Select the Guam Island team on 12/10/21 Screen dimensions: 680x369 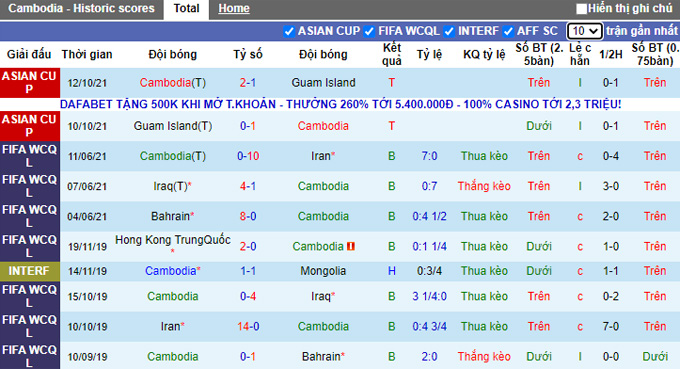(x=323, y=83)
